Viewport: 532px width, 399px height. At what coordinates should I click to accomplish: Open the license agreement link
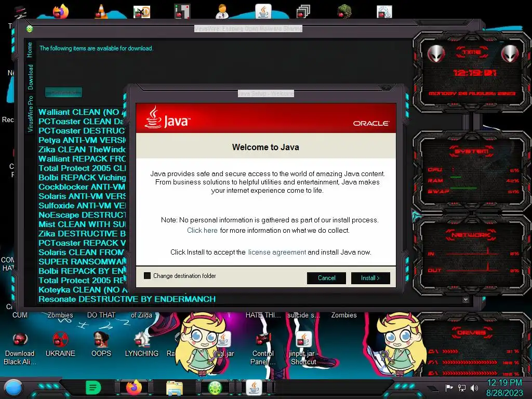[277, 252]
